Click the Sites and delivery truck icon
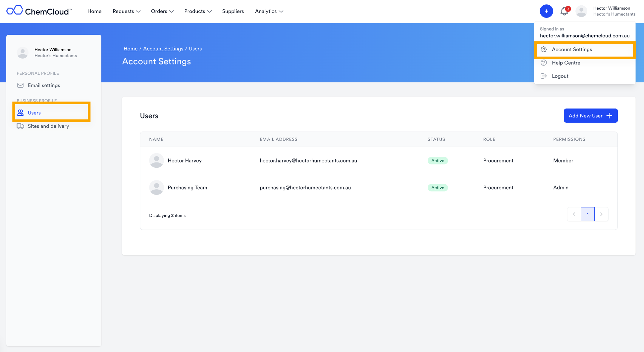 [x=20, y=126]
